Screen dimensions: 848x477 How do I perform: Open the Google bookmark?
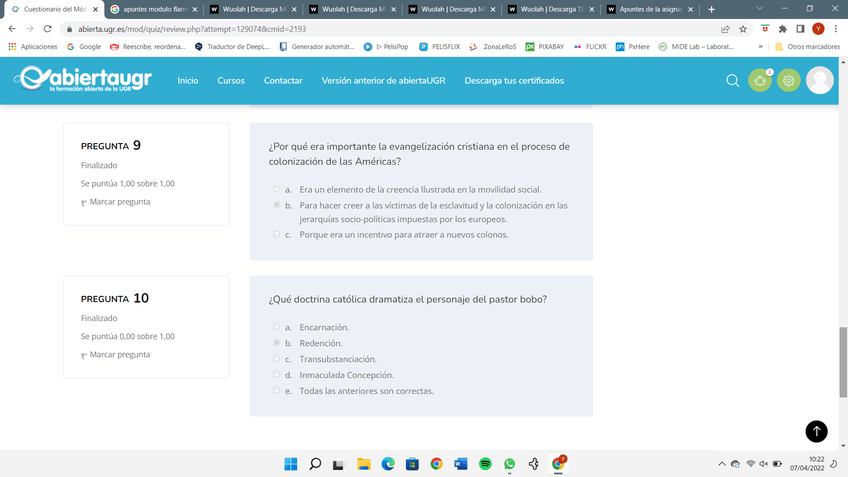click(84, 47)
